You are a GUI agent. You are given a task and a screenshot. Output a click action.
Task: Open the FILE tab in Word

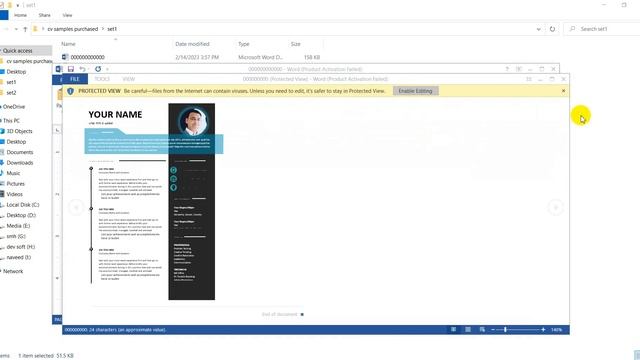pos(75,79)
